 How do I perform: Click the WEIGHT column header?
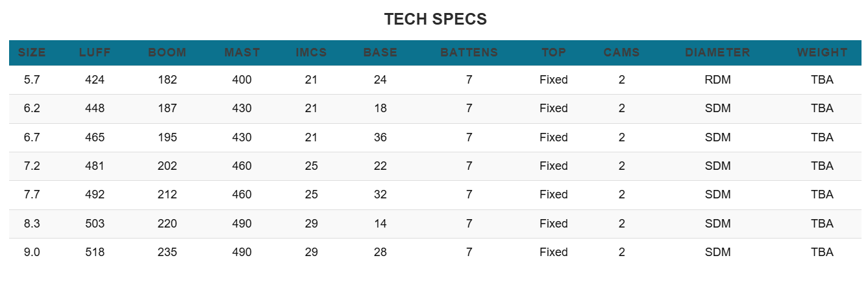[822, 53]
